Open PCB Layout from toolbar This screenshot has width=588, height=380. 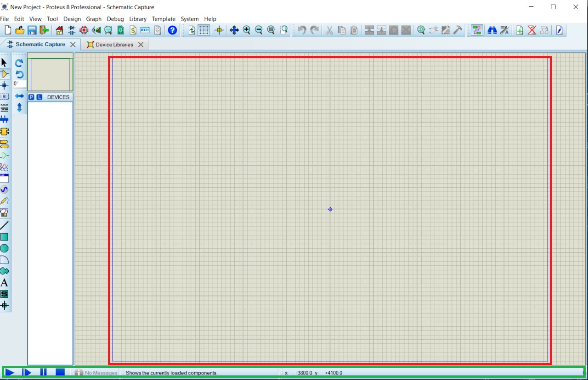[84, 30]
